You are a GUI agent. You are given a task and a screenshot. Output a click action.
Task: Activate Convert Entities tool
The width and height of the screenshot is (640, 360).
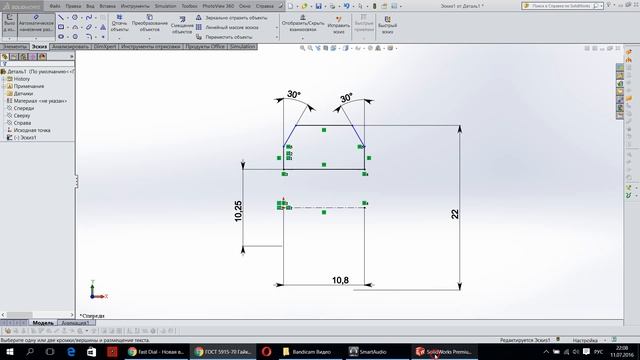(x=149, y=24)
